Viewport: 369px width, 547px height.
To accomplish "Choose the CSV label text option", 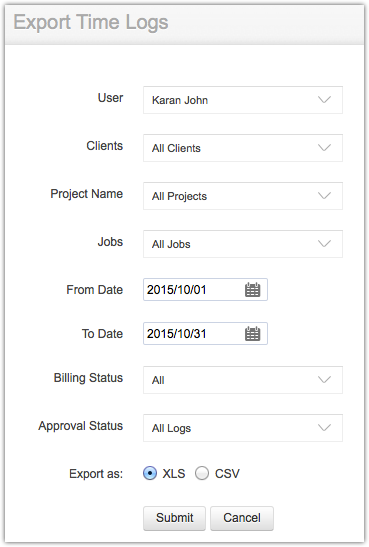I will [227, 473].
